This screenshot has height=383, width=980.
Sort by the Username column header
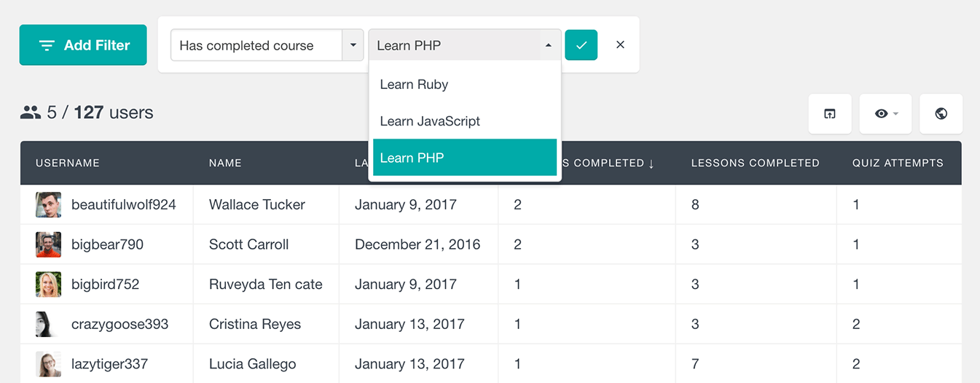[68, 163]
